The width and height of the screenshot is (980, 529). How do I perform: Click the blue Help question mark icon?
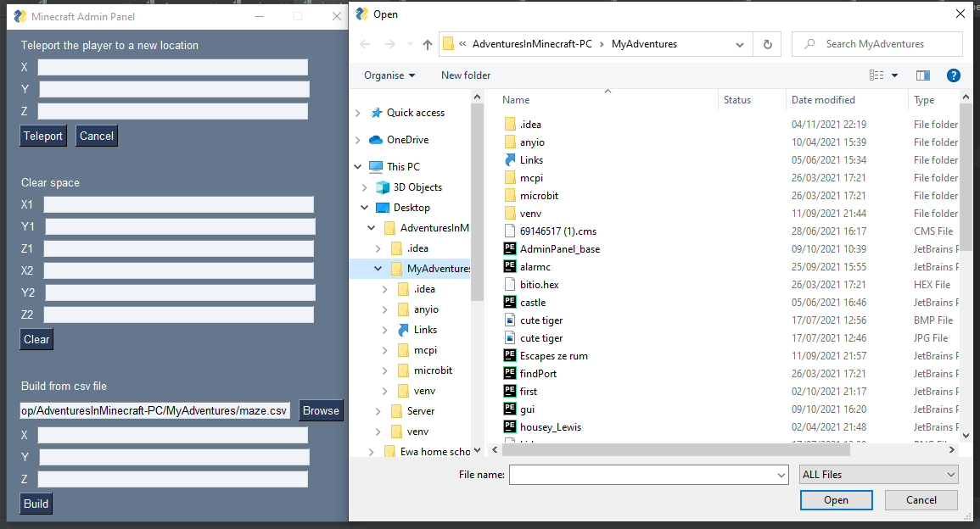953,75
